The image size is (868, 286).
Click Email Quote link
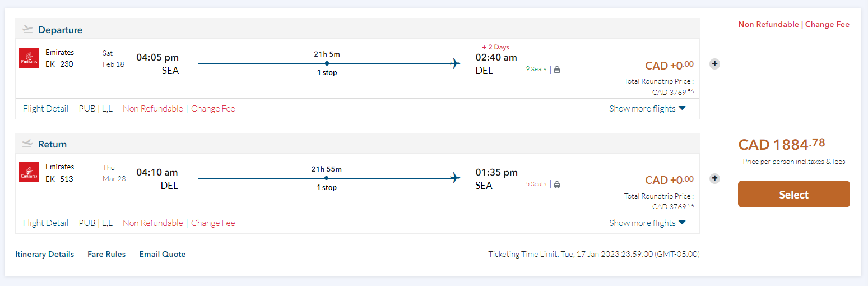[x=163, y=254]
